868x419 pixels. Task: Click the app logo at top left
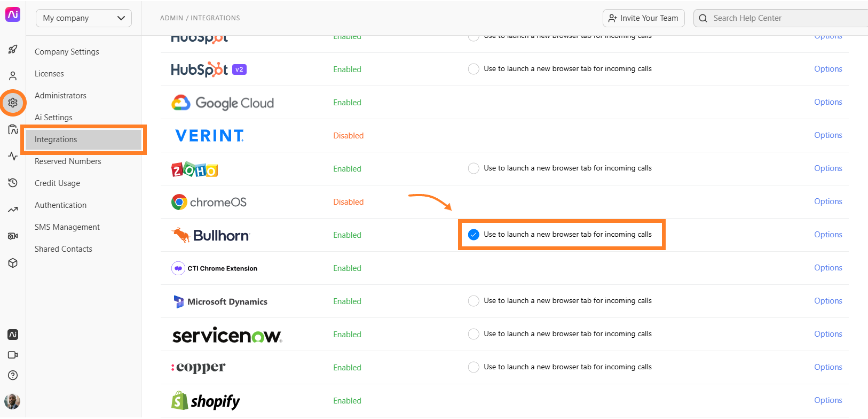coord(13,14)
